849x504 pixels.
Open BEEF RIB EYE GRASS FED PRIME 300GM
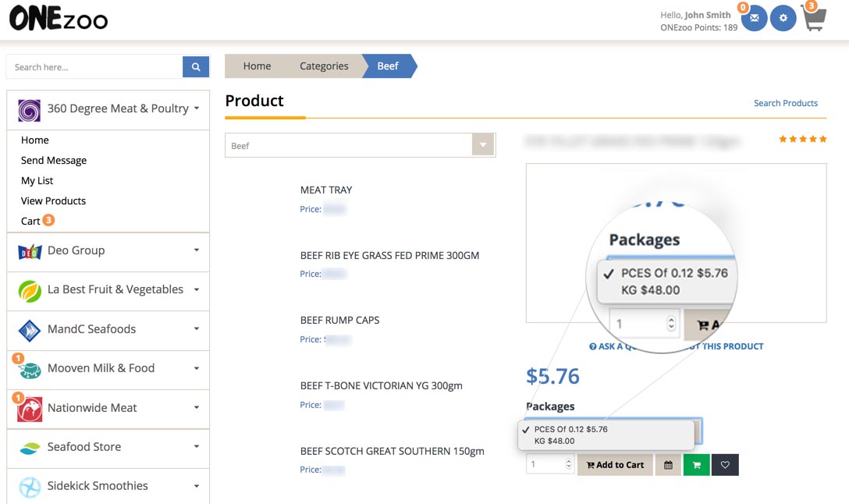[389, 256]
